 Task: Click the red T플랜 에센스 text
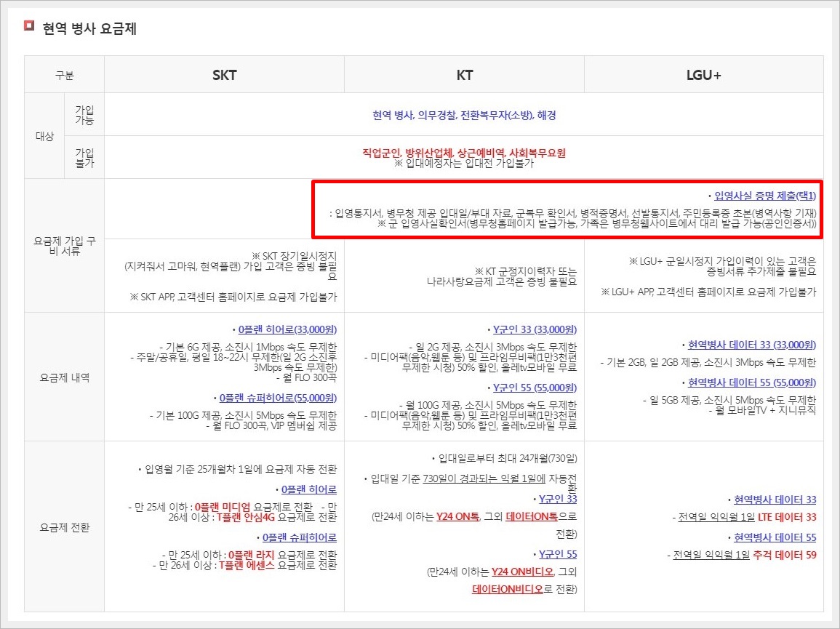pos(247,565)
